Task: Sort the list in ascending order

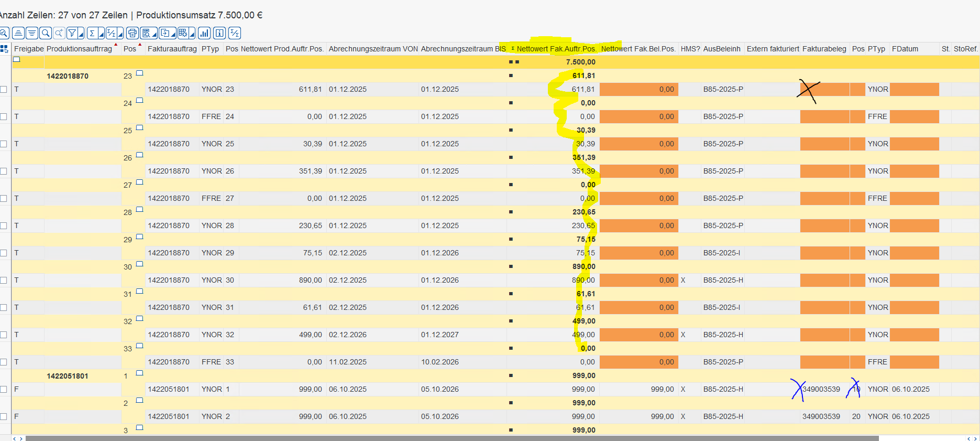Action: point(18,33)
